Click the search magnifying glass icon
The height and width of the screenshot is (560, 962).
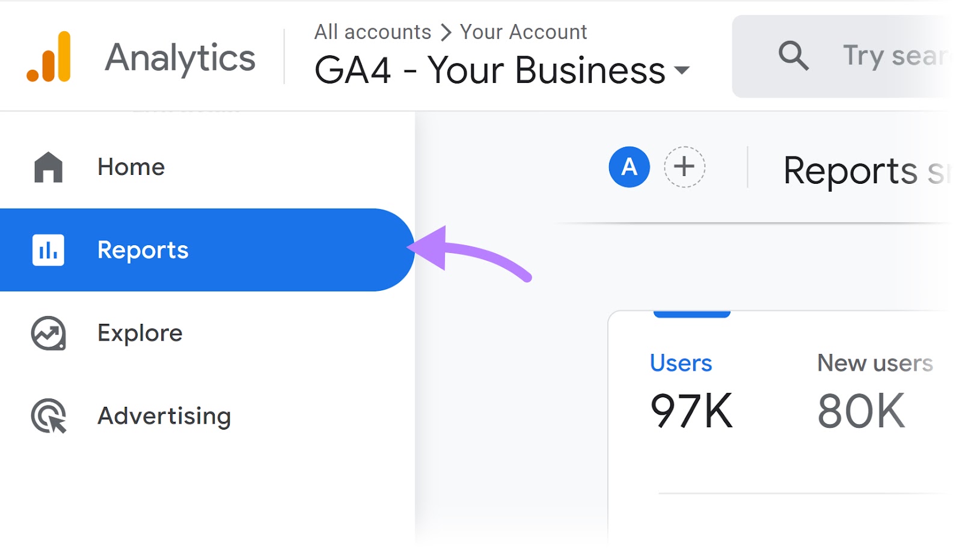click(793, 56)
